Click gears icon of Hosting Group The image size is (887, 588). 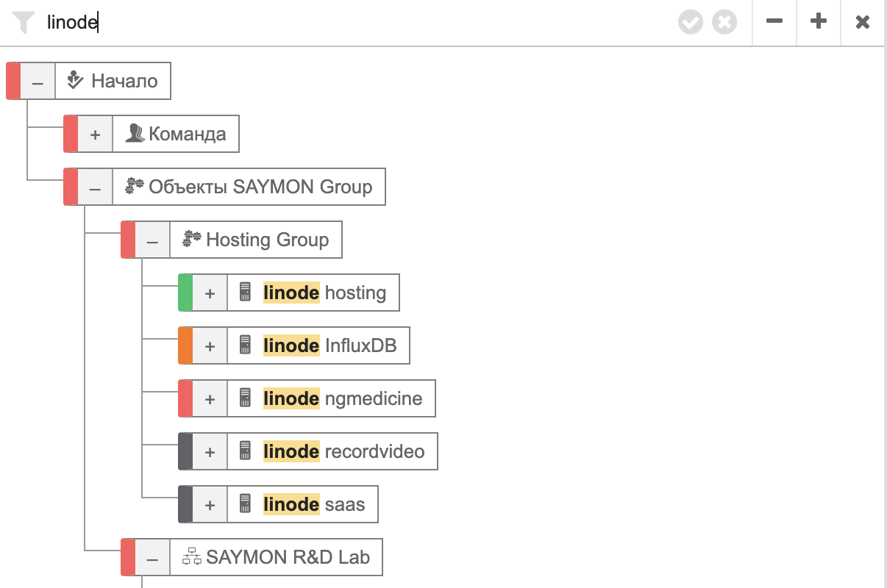click(x=191, y=239)
